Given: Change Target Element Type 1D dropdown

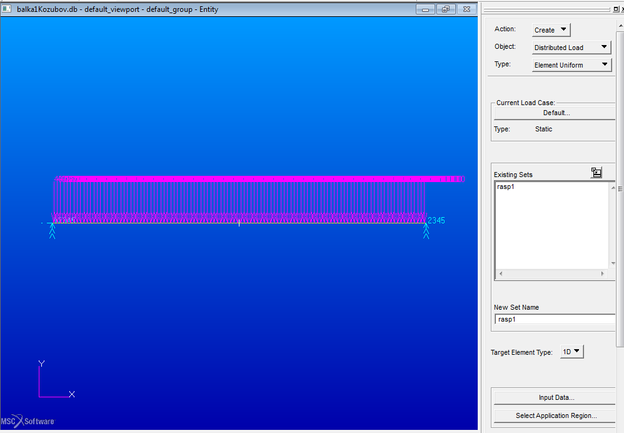Looking at the screenshot, I should click(571, 351).
